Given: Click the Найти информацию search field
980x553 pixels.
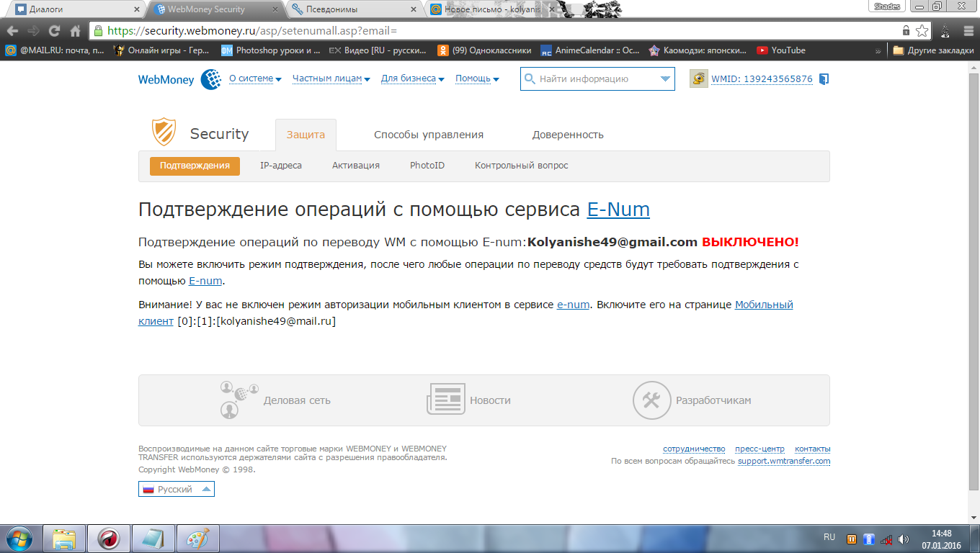Looking at the screenshot, I should [x=597, y=79].
